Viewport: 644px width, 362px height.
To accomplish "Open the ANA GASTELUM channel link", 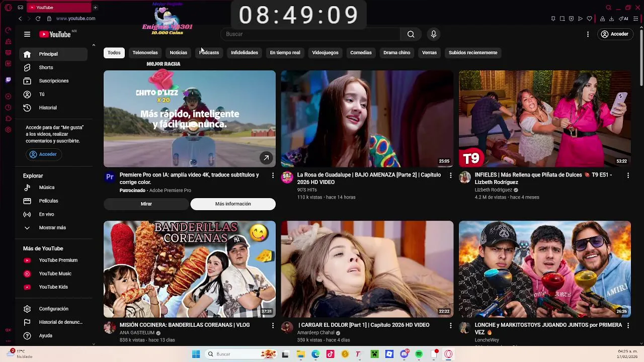I will [x=137, y=333].
